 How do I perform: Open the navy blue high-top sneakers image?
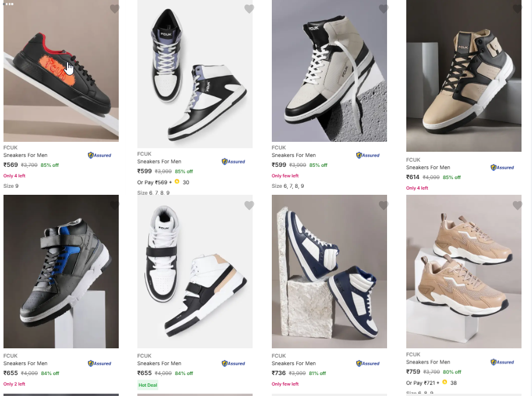click(329, 272)
